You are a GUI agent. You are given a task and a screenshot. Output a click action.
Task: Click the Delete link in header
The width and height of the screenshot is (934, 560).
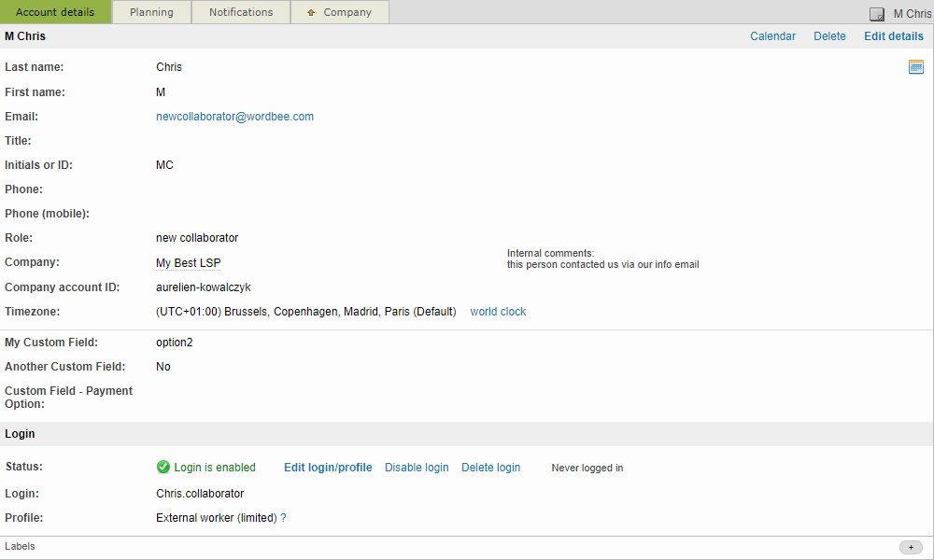coord(829,36)
